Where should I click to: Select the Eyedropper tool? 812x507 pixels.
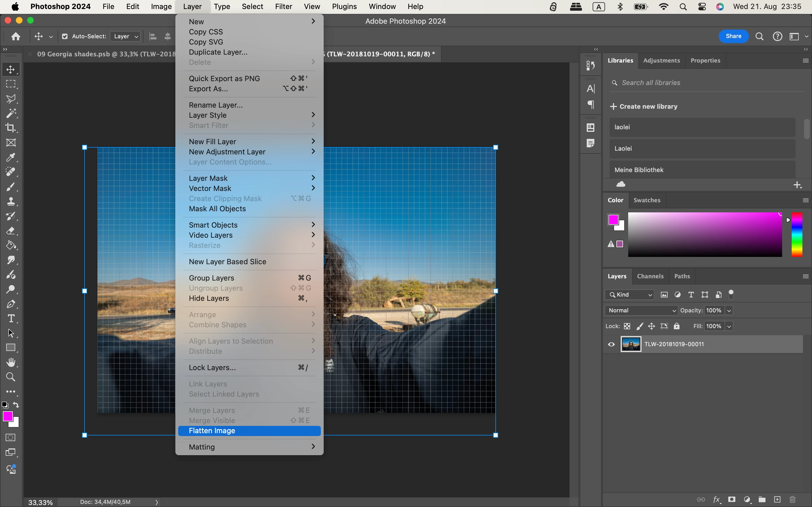[11, 157]
